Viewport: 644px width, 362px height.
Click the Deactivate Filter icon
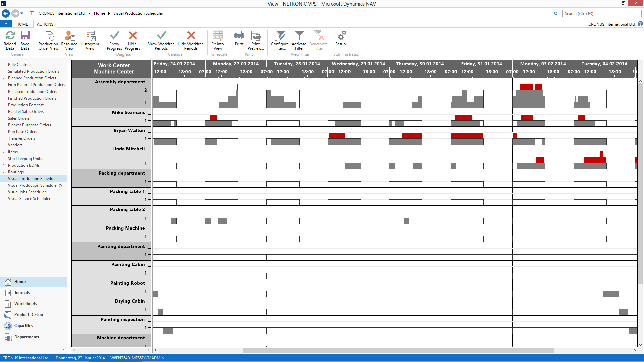tap(319, 35)
